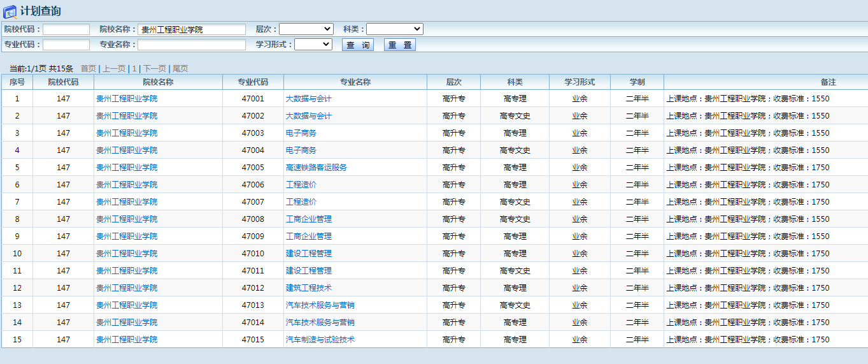The image size is (868, 364).
Task: Click 下一页 pagination link
Action: coord(154,69)
